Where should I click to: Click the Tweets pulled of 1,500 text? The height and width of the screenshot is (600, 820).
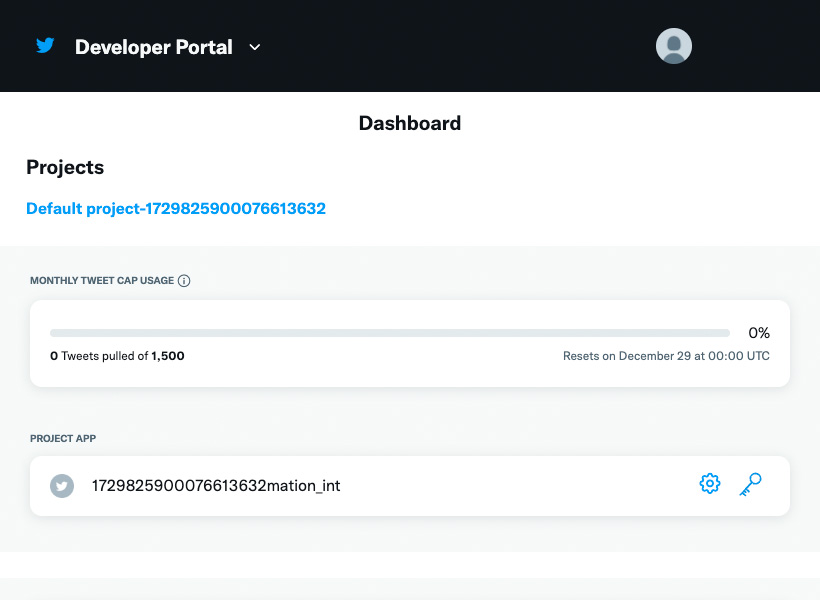click(117, 356)
